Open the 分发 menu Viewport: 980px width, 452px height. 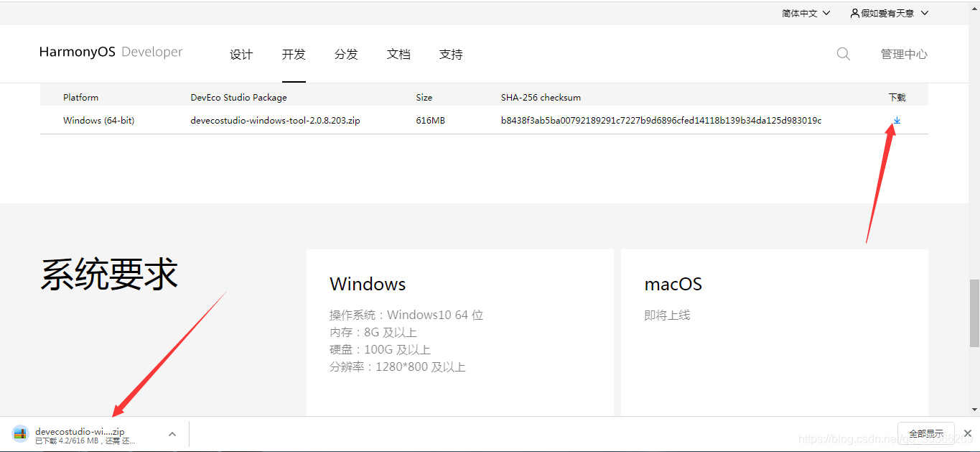click(346, 54)
